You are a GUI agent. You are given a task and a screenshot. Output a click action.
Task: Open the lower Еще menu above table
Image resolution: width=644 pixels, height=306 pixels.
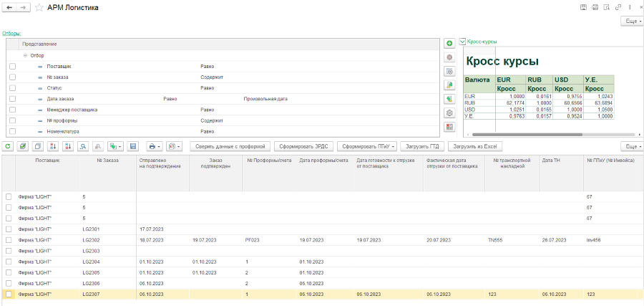(x=632, y=146)
